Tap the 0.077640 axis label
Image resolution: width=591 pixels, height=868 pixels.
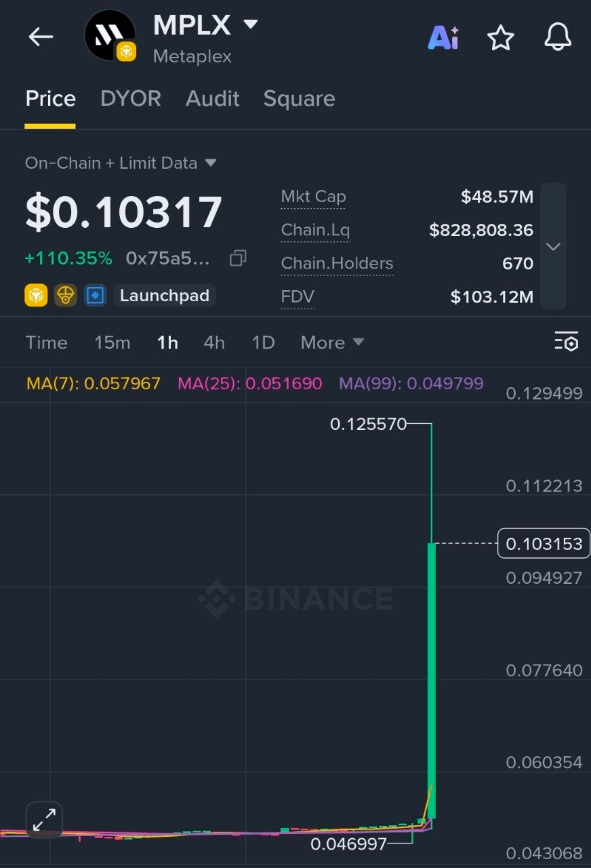(544, 670)
